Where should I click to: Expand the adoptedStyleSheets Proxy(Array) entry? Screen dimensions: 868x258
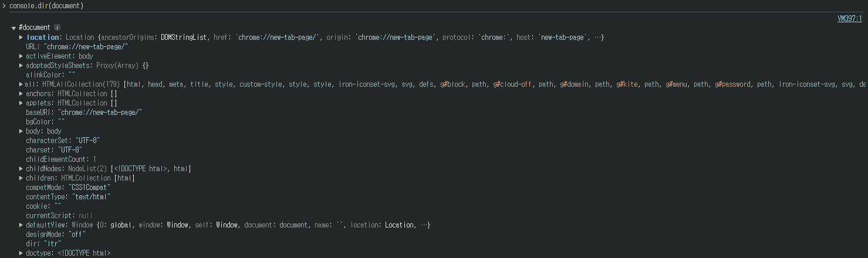tap(21, 66)
